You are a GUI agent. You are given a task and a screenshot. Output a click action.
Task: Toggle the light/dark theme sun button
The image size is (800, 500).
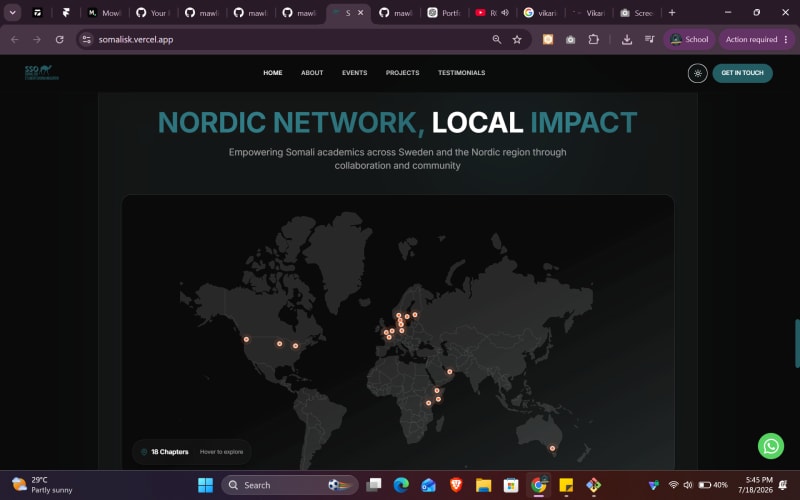(697, 73)
